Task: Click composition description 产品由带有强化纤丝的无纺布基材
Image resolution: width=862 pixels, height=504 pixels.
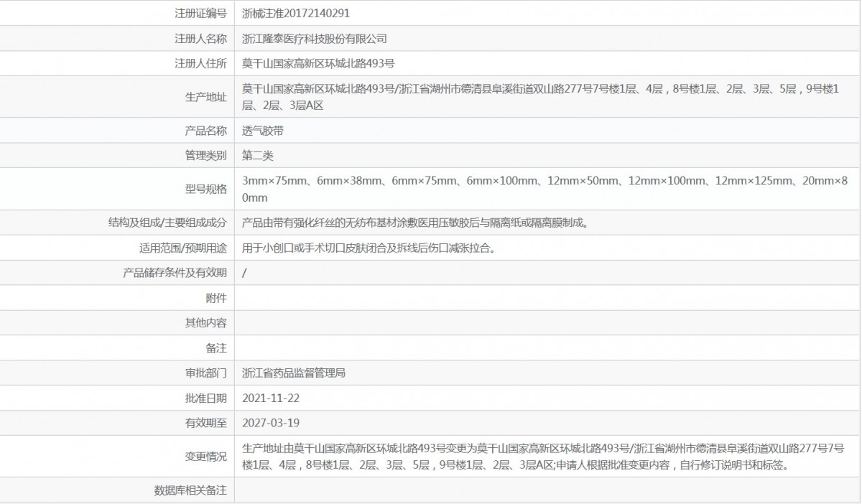Action: click(415, 223)
